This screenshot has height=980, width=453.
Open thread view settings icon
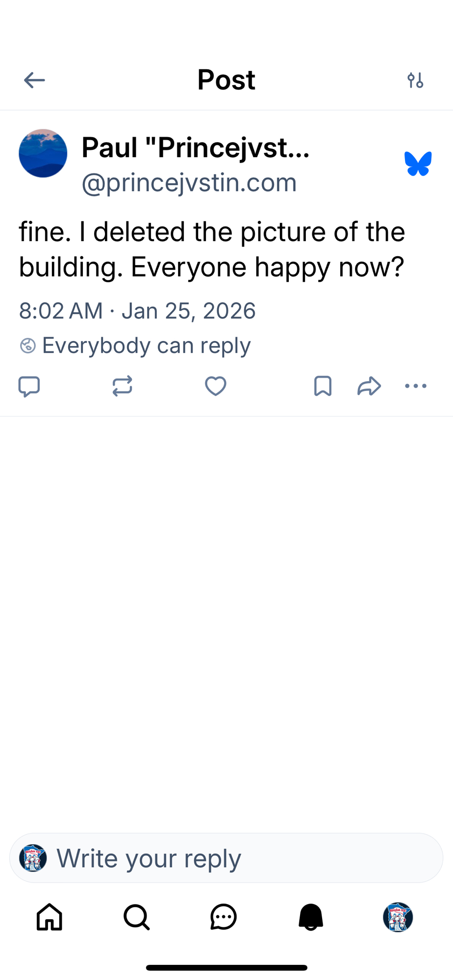(415, 80)
